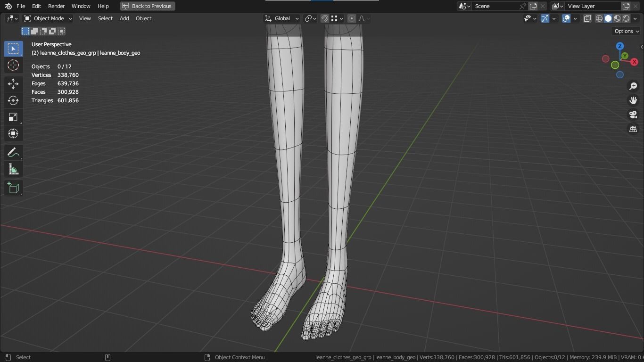The image size is (644, 362).
Task: Open the Window menu
Action: pyautogui.click(x=81, y=6)
